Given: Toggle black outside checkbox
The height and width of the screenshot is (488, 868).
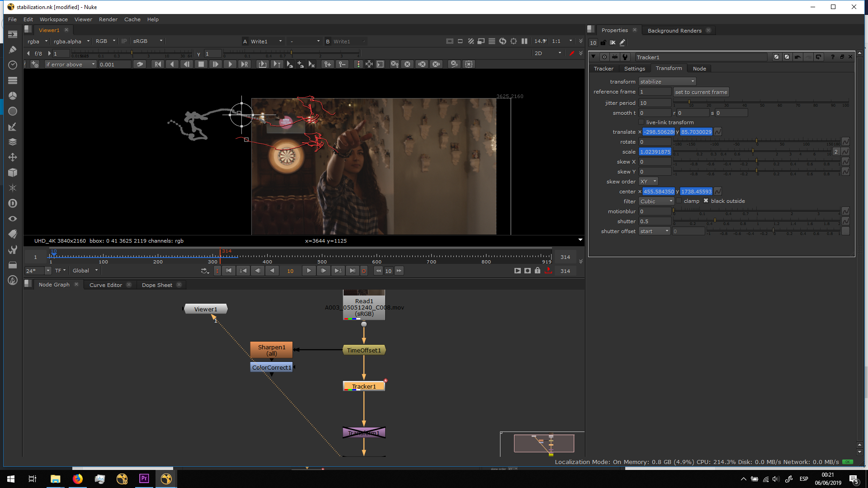Looking at the screenshot, I should 706,201.
